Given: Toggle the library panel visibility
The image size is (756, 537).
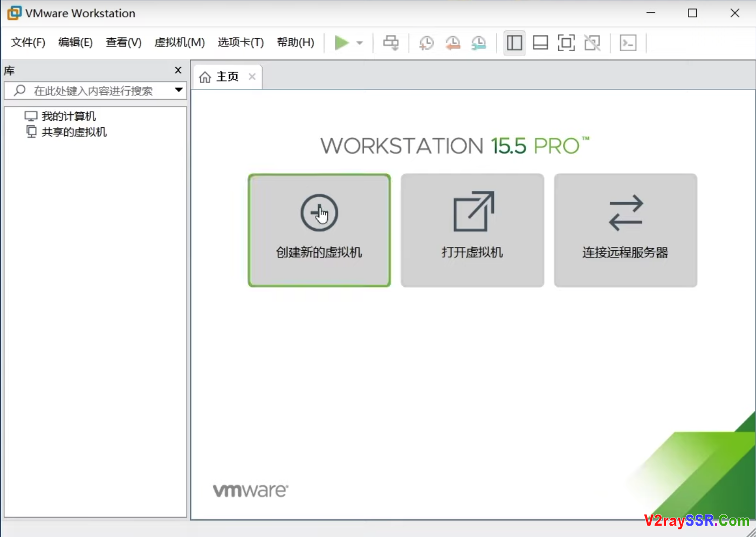Looking at the screenshot, I should (x=514, y=43).
